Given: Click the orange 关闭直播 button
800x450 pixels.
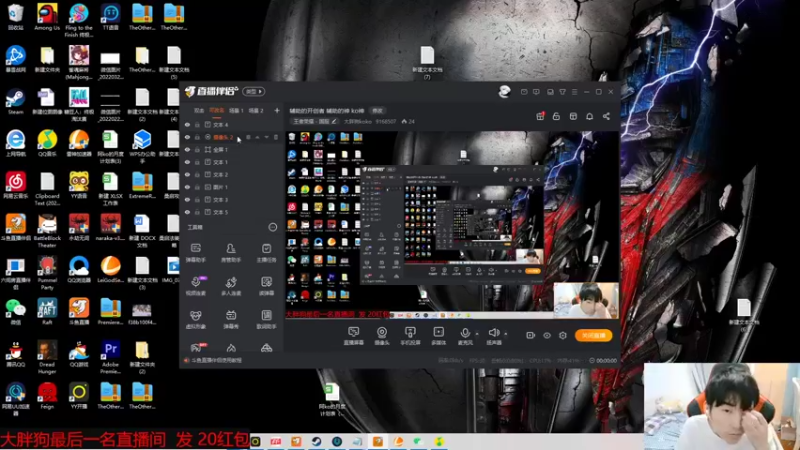Looking at the screenshot, I should coord(593,335).
